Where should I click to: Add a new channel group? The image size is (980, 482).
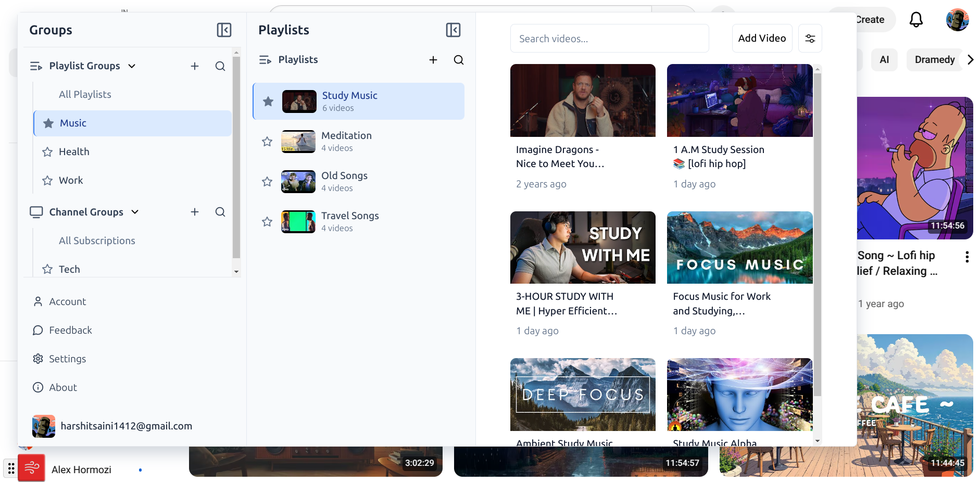coord(195,212)
